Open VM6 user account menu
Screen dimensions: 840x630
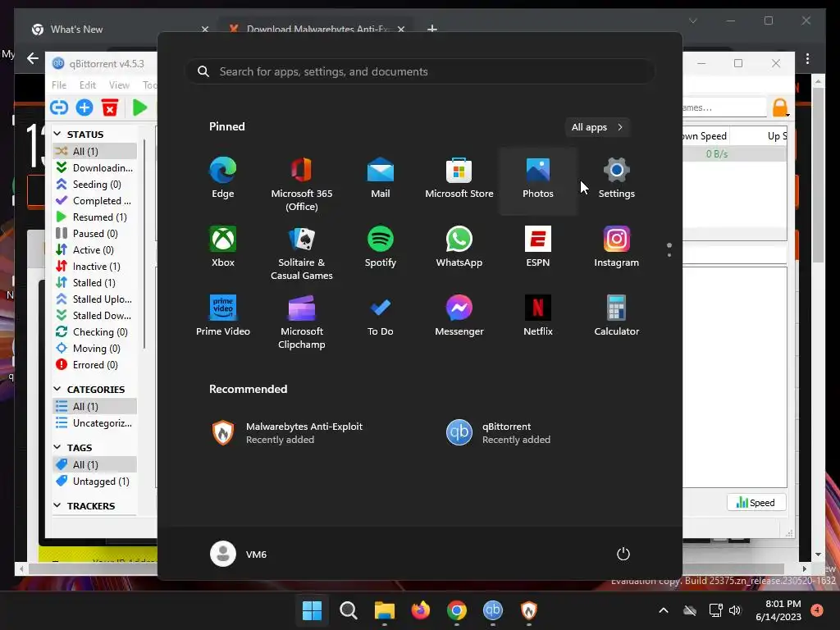tap(239, 554)
